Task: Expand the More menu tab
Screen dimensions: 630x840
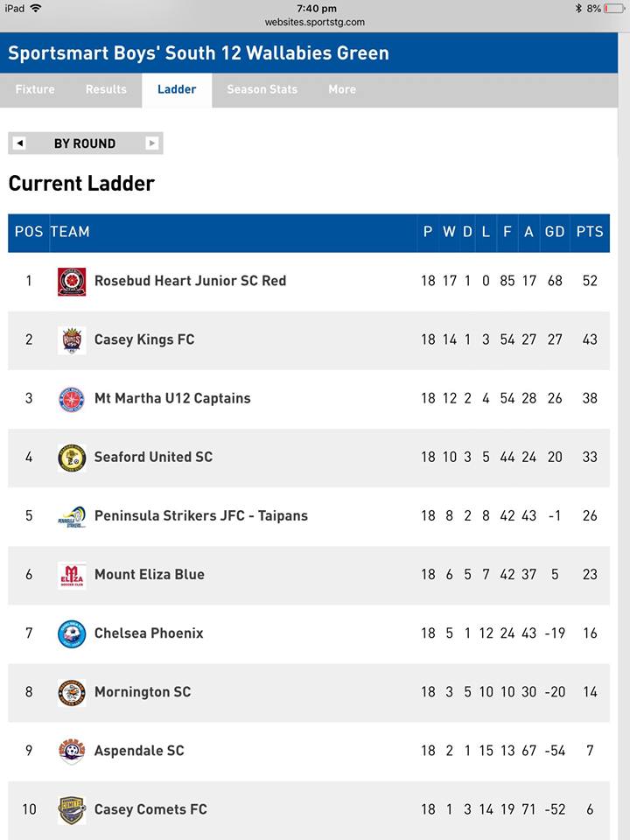Action: pyautogui.click(x=342, y=89)
